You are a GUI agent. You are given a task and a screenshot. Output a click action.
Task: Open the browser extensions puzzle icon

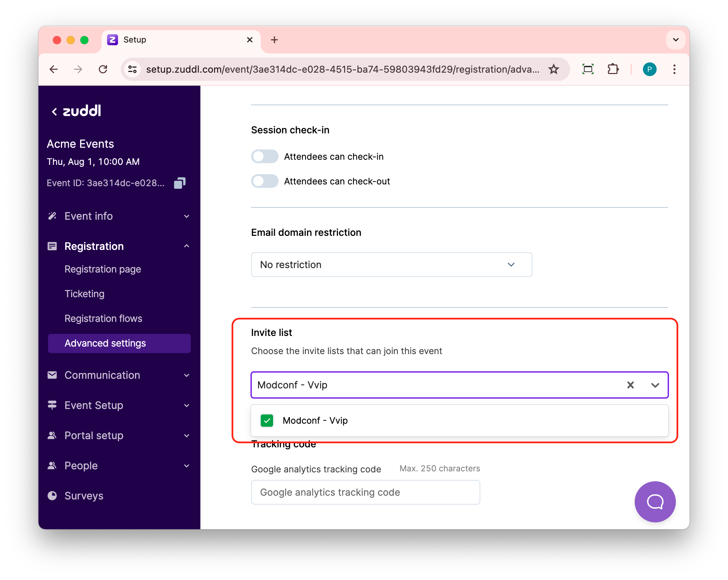tap(613, 69)
